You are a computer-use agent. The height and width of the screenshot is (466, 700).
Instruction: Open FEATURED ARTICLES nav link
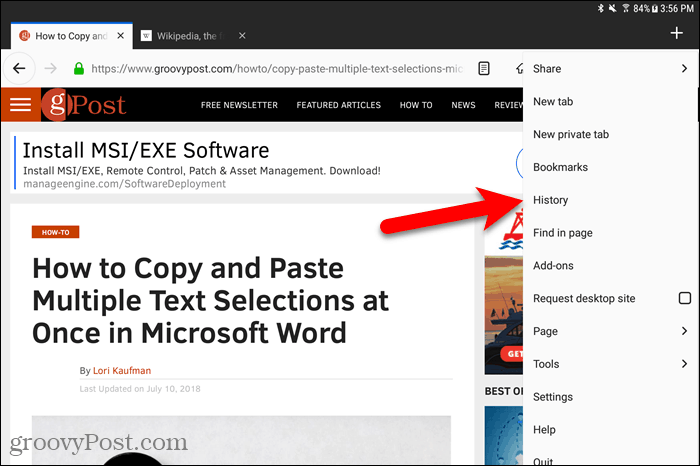[339, 105]
